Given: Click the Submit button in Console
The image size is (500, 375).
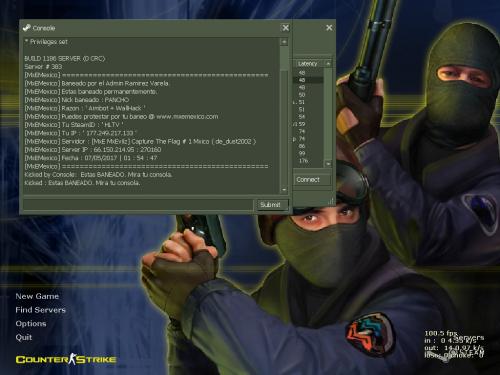Looking at the screenshot, I should 272,205.
